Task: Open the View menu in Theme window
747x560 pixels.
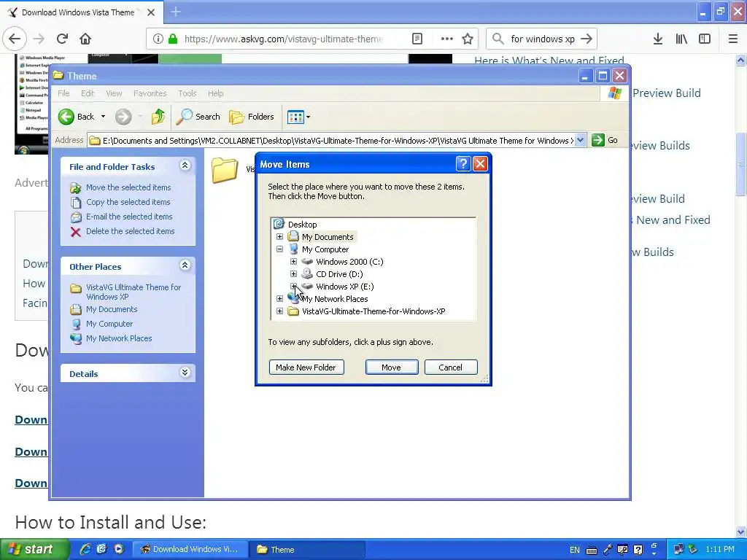Action: [114, 93]
